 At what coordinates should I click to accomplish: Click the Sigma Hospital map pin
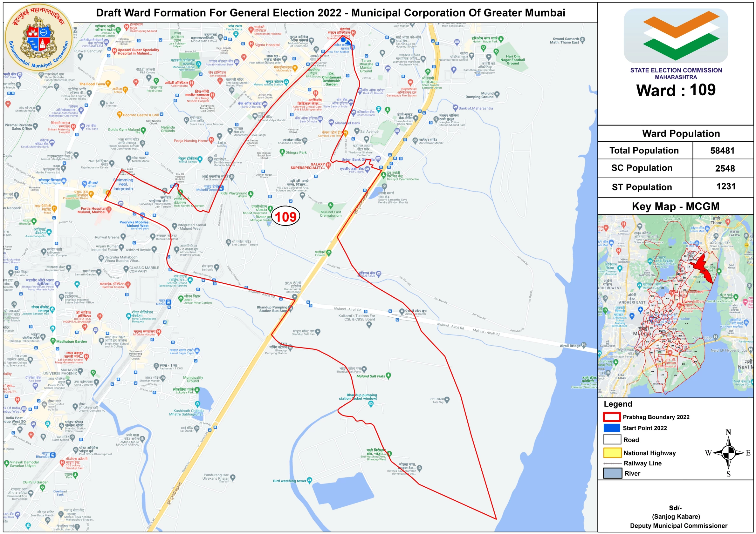click(251, 44)
